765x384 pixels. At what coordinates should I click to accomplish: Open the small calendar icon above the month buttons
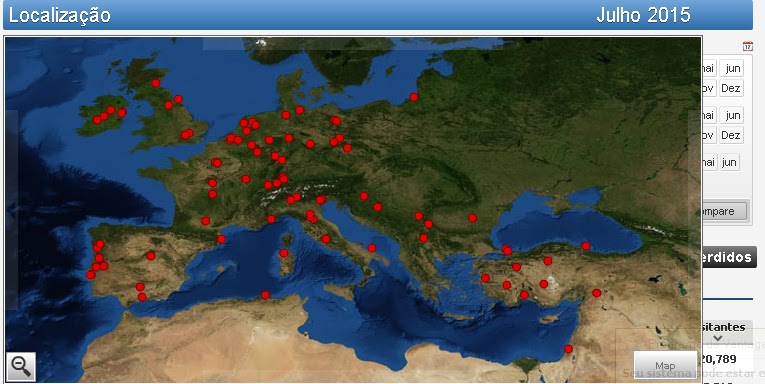click(x=747, y=46)
